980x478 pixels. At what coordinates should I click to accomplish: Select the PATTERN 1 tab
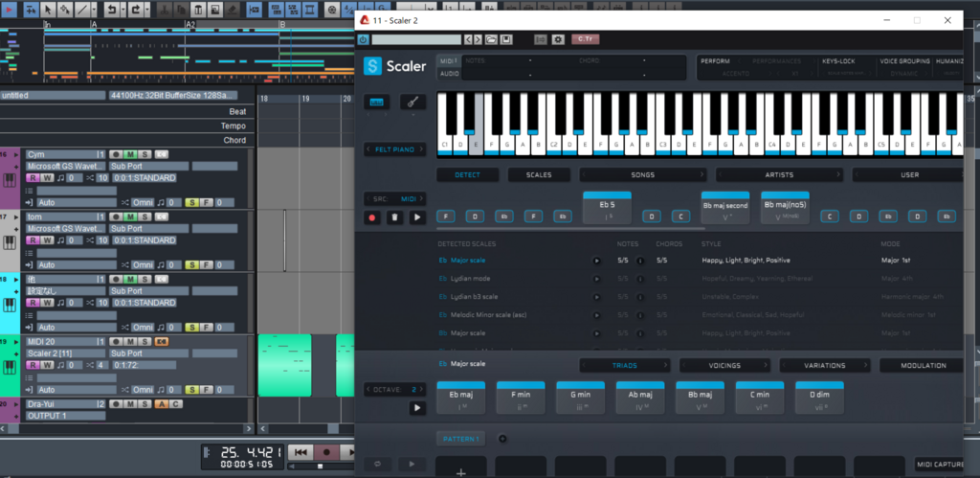pos(460,440)
